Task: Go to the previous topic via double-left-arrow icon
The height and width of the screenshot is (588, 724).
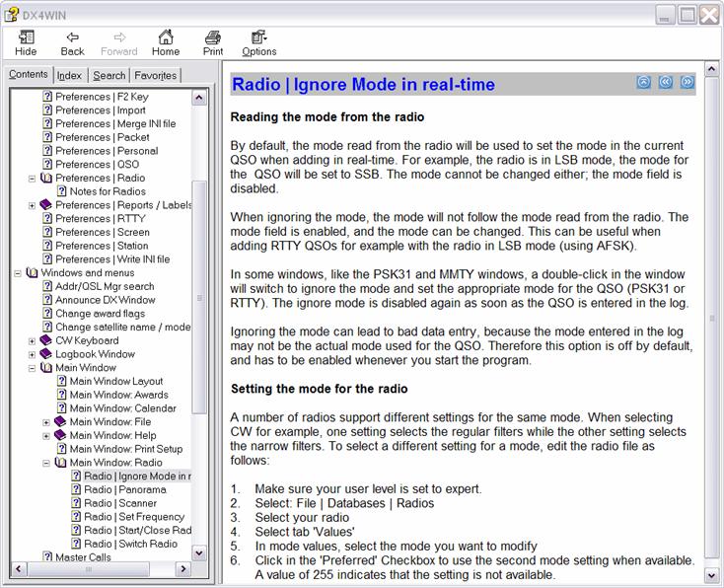Action: [x=666, y=82]
